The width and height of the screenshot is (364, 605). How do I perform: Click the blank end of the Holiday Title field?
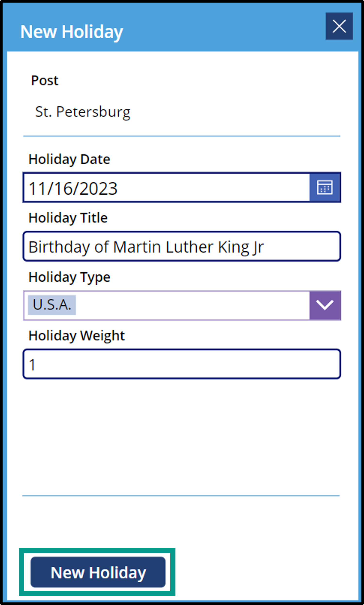302,246
